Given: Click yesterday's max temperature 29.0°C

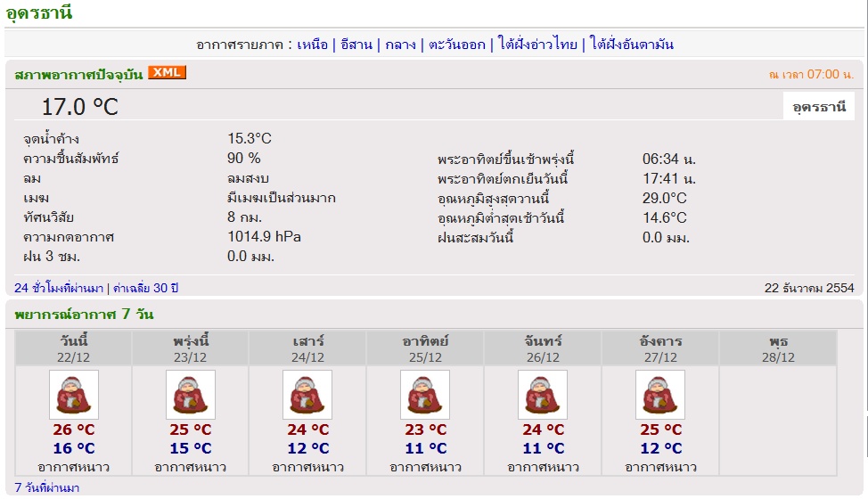Looking at the screenshot, I should (664, 198).
